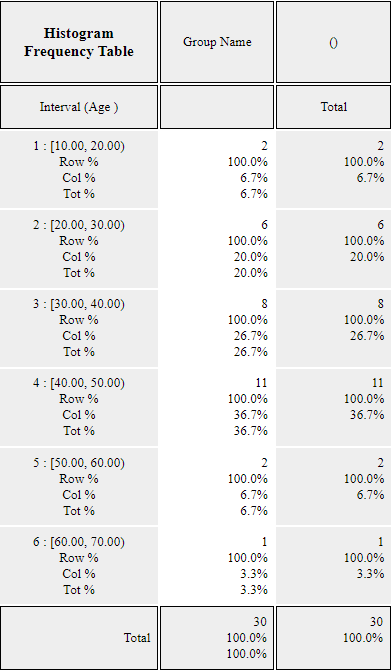Click the 3.3% Col % value in the Total column
392x671 pixels.
[x=371, y=573]
